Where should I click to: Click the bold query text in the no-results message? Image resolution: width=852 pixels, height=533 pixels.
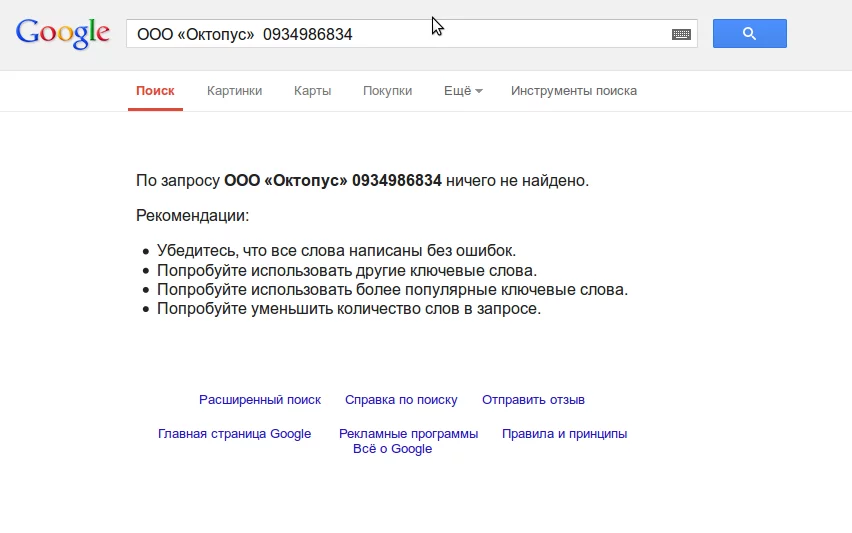tap(332, 181)
